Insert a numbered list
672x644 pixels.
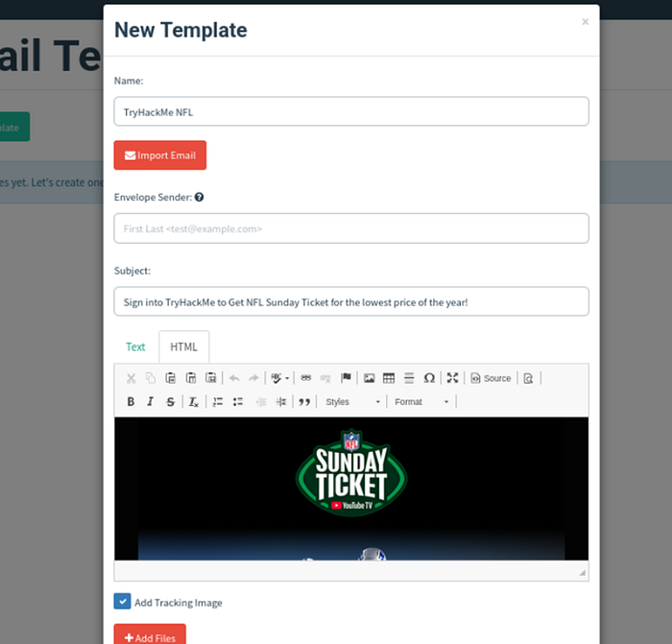pos(218,402)
